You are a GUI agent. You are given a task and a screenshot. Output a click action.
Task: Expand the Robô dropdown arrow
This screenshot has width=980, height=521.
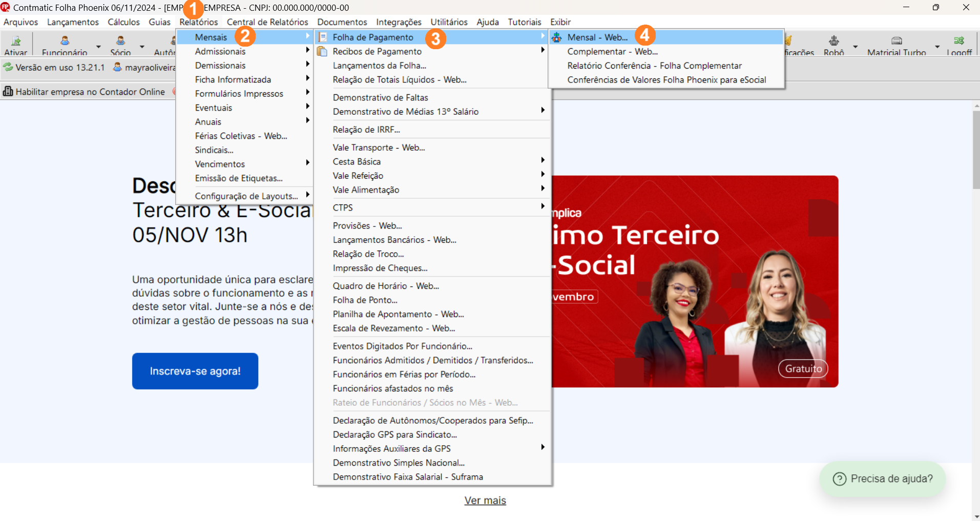point(855,47)
